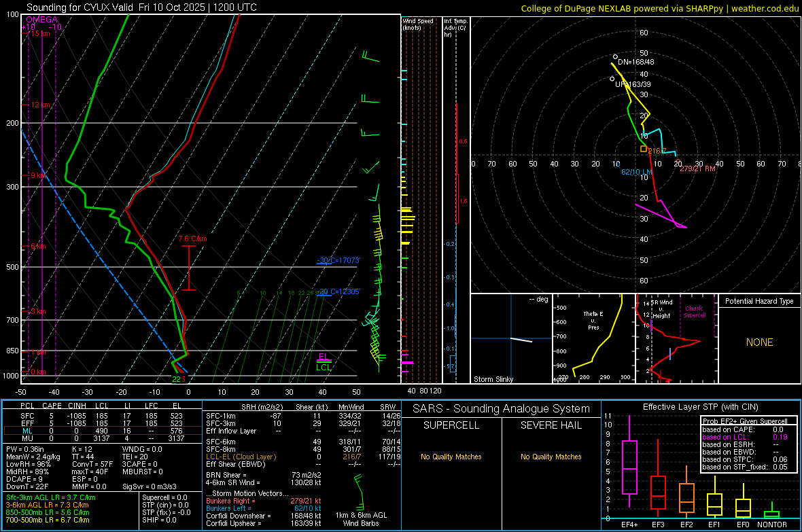Click the 'DN=168/48' hodograph label

(x=635, y=62)
